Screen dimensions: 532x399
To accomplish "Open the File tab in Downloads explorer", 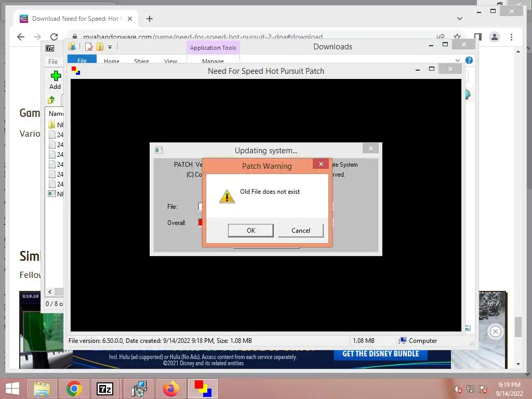I will point(82,60).
